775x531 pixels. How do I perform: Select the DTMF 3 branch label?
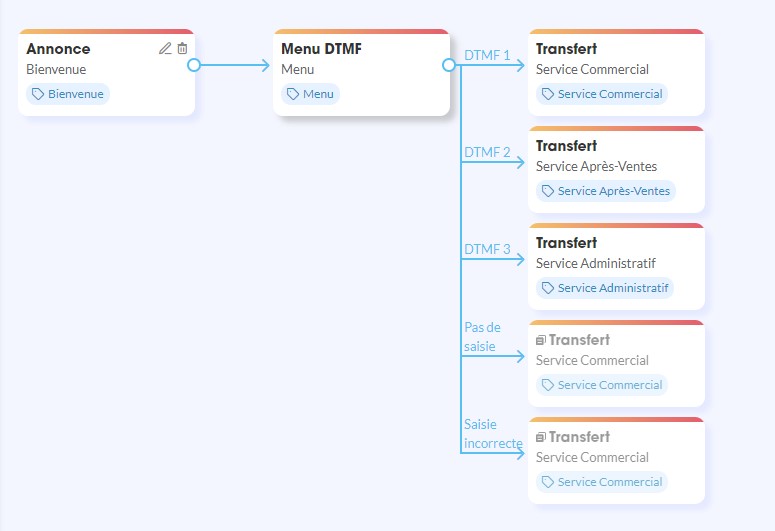[487, 249]
